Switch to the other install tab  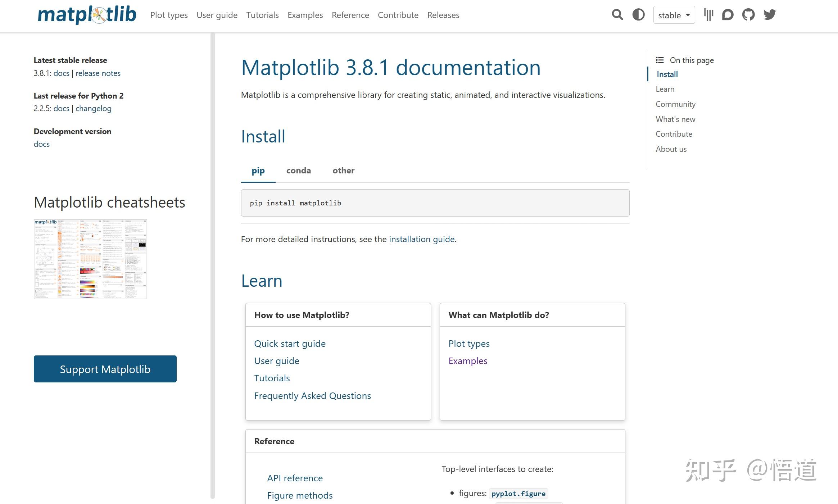pos(343,171)
